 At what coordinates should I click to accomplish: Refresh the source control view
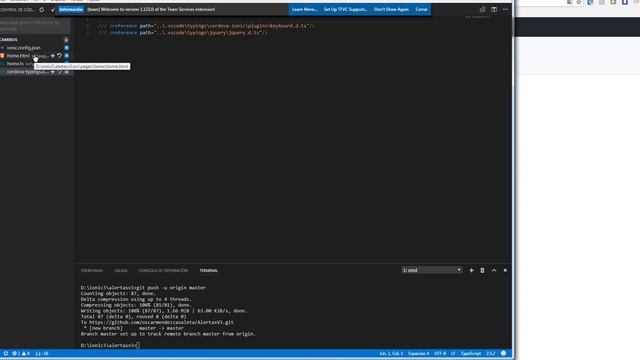(x=42, y=9)
